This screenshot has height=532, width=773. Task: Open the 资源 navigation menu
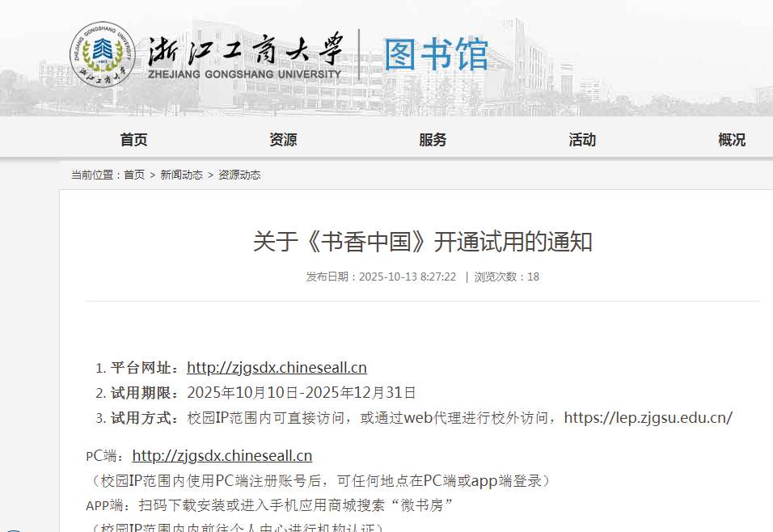point(283,140)
